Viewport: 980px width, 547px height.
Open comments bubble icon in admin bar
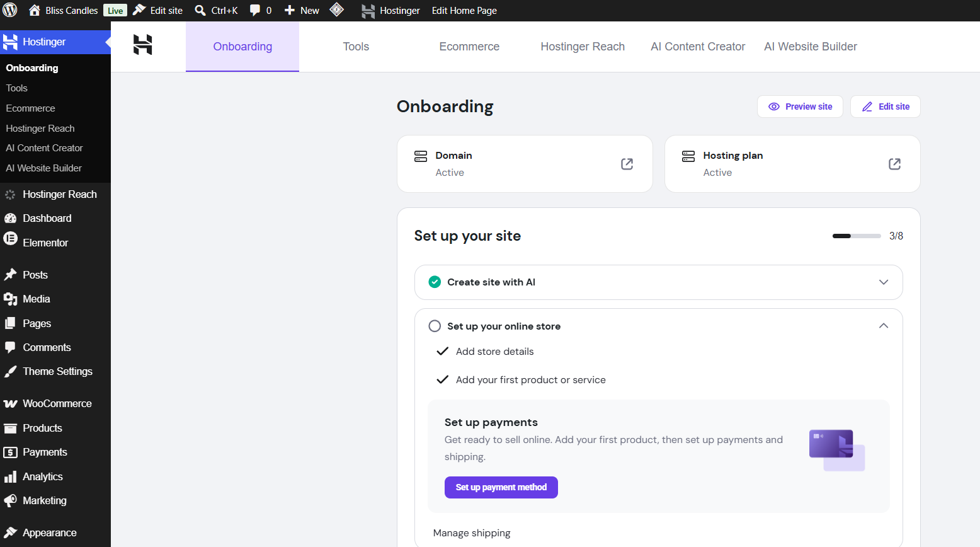click(x=255, y=10)
